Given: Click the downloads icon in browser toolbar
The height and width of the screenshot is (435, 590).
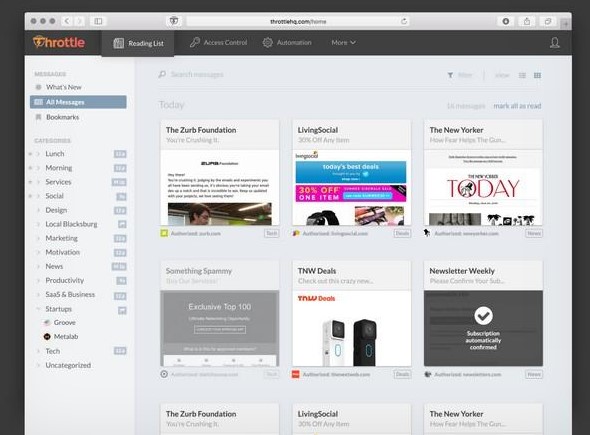Looking at the screenshot, I should (506, 21).
